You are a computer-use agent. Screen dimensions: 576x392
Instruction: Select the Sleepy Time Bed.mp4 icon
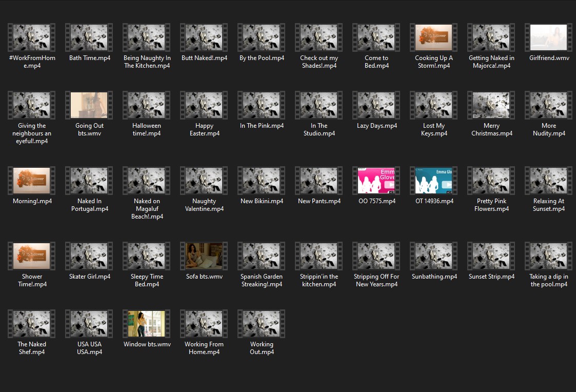(147, 256)
